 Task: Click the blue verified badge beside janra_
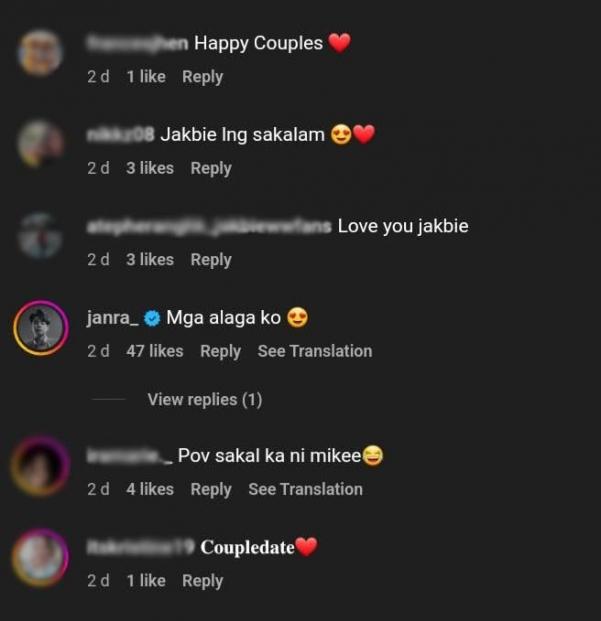(152, 318)
